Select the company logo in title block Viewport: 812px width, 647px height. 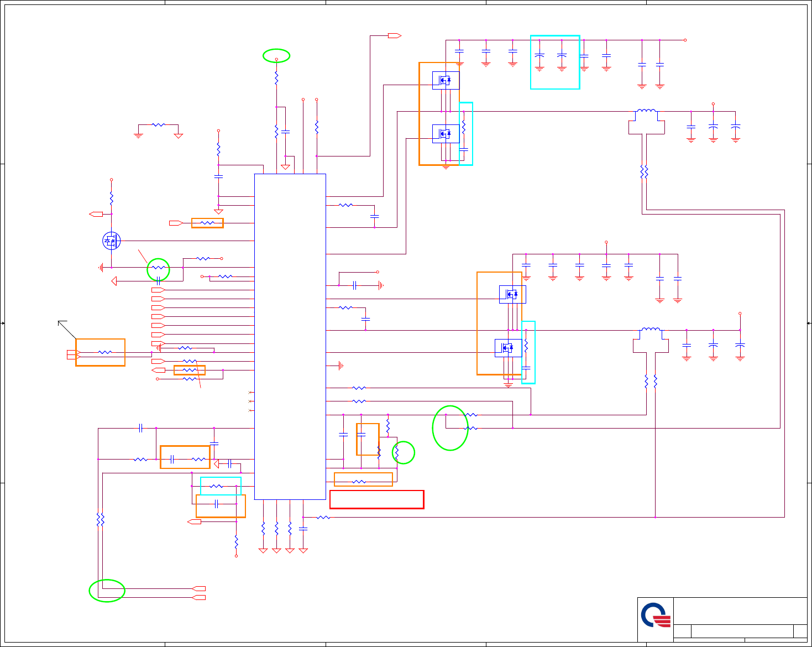(x=656, y=615)
